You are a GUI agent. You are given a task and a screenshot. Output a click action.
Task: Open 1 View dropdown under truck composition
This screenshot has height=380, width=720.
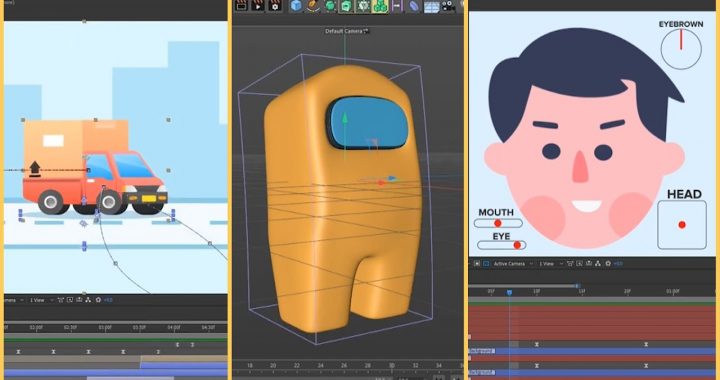41,300
